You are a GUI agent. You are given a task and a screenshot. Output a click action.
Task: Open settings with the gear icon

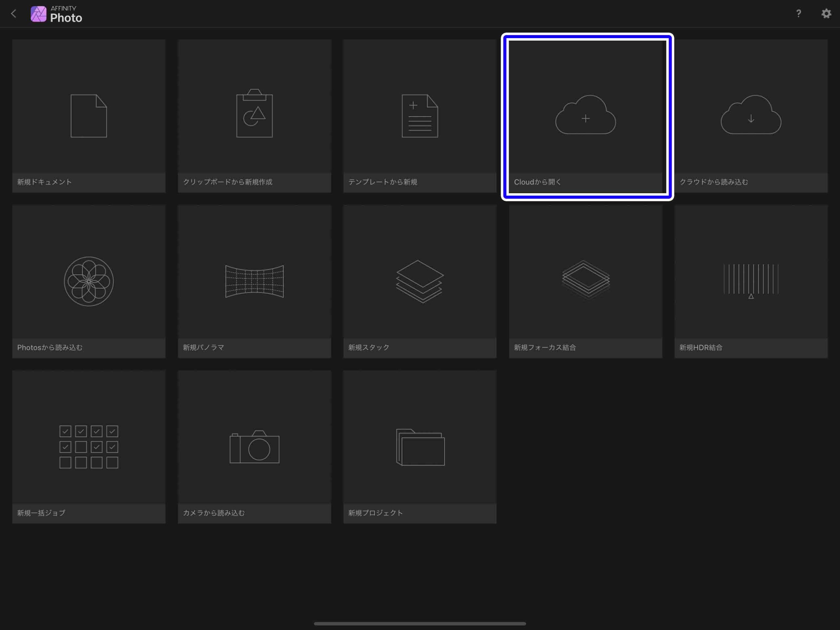(x=826, y=14)
